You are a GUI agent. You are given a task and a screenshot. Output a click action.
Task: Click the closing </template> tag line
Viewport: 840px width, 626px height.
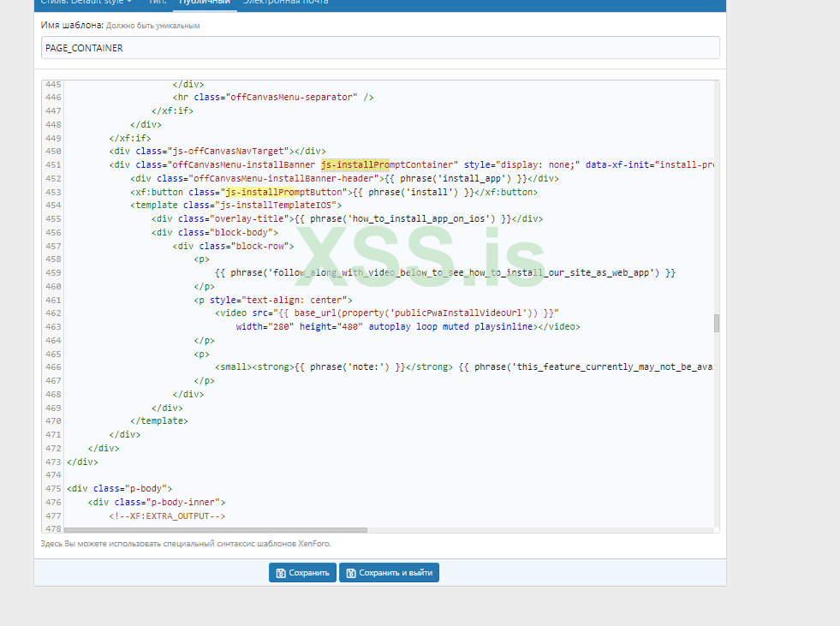[x=159, y=421]
